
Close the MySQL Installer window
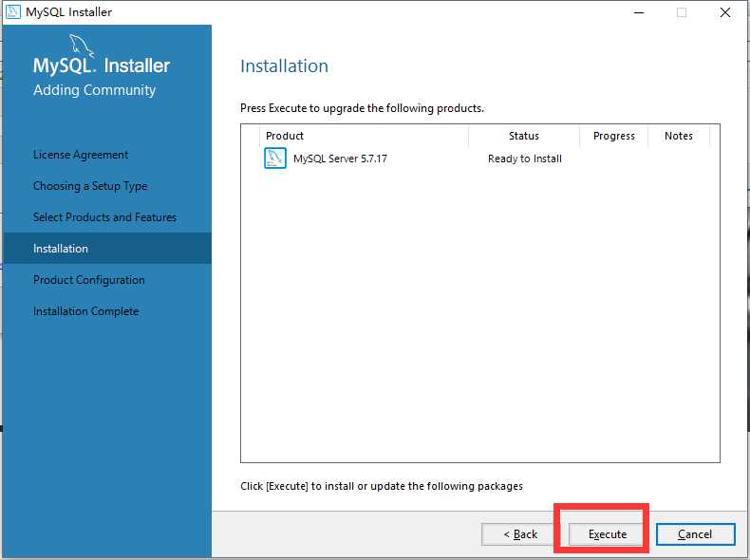click(x=725, y=12)
